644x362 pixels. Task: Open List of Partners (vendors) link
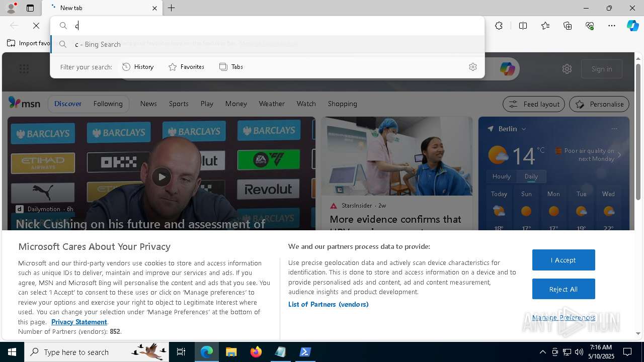click(328, 304)
